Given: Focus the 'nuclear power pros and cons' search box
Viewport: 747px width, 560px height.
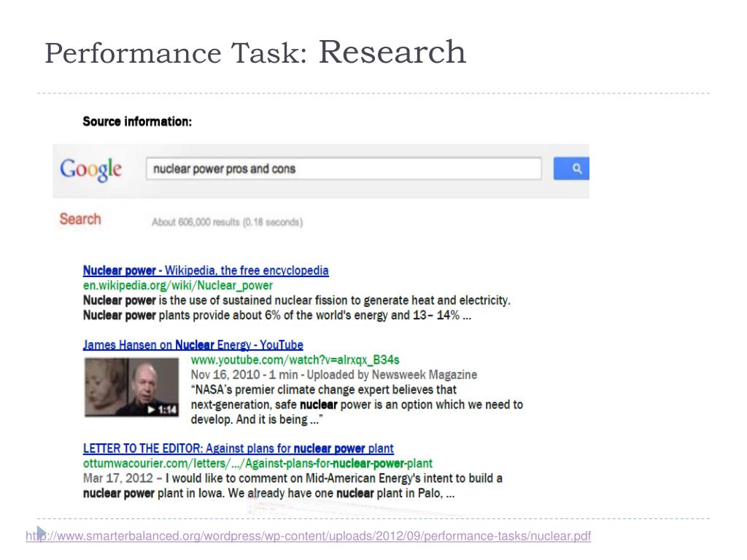Looking at the screenshot, I should click(344, 168).
